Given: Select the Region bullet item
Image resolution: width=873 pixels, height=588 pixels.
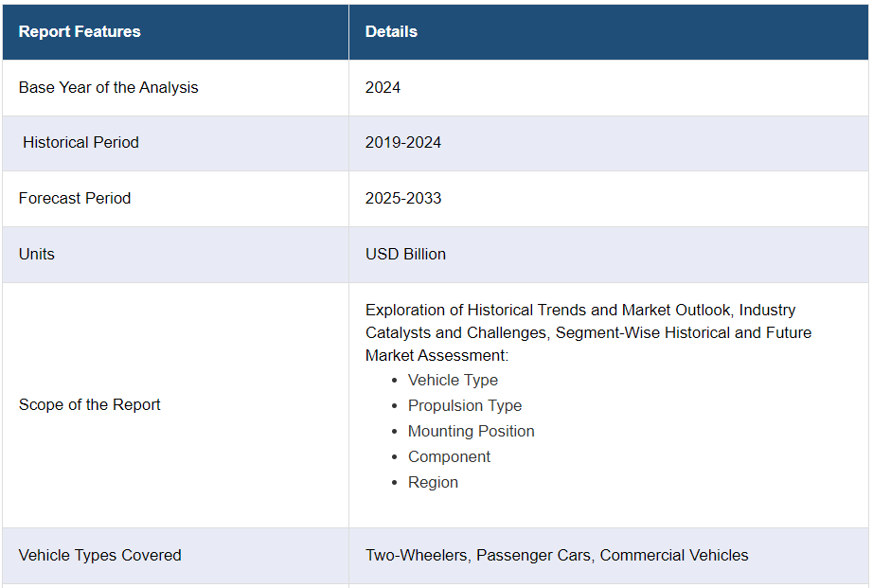Looking at the screenshot, I should [x=433, y=482].
